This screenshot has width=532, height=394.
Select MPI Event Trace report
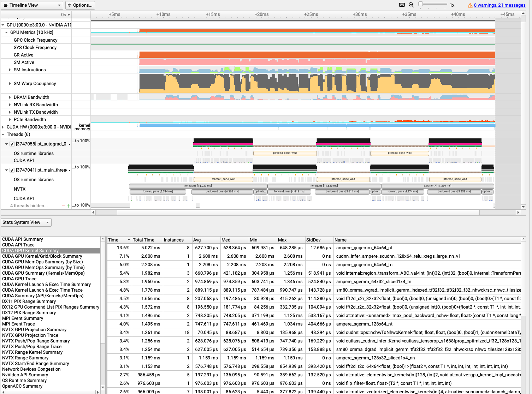(19, 324)
